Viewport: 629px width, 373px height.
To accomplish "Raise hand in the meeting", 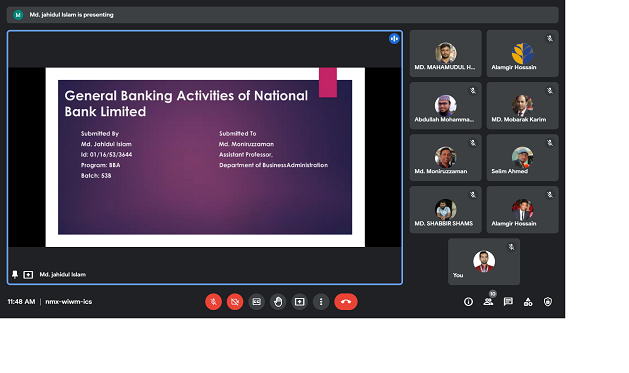I will tap(278, 302).
